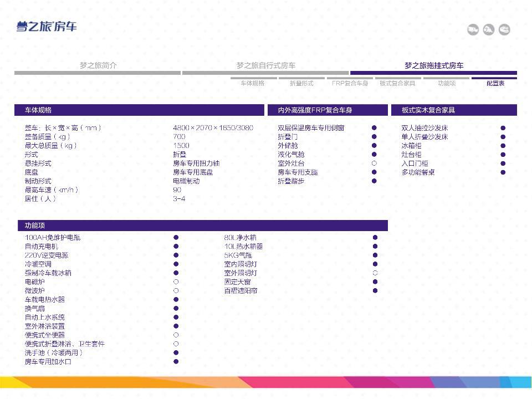Click the hollow dot next to 微波炉

pos(176,291)
